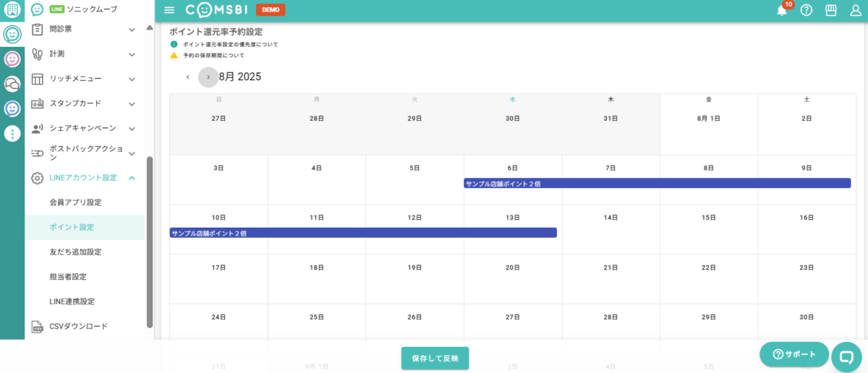
Task: Click the ポストバックアクション icon
Action: pyautogui.click(x=38, y=153)
